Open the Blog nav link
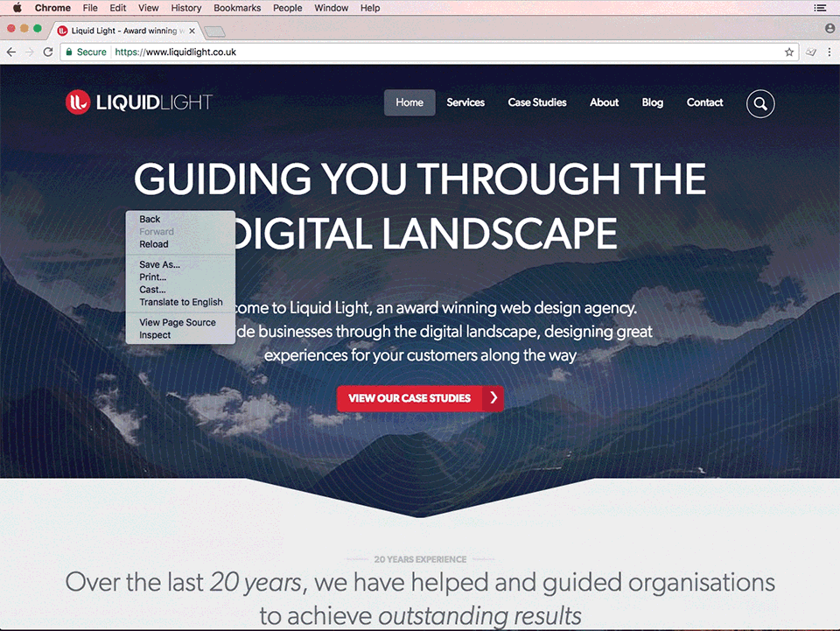The height and width of the screenshot is (631, 840). 653,102
